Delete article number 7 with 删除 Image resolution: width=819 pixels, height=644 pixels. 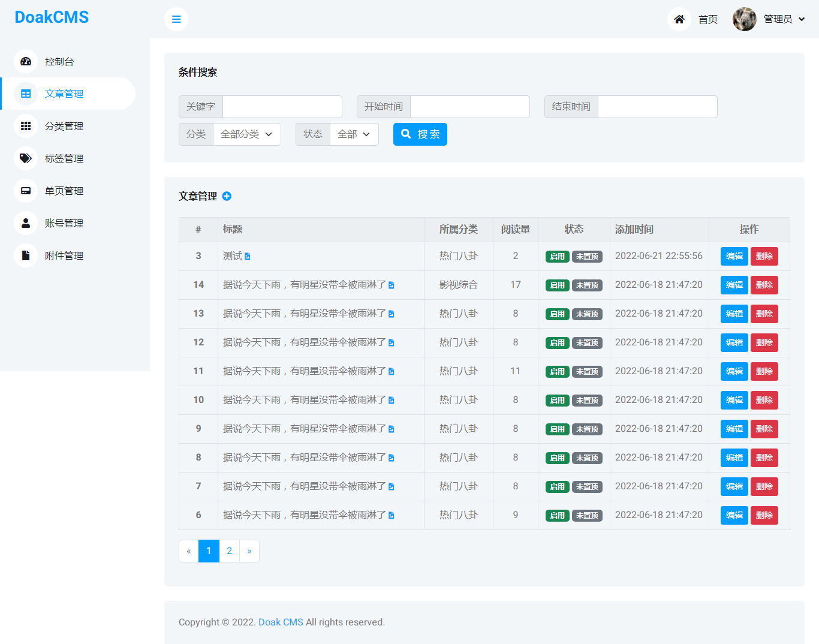(x=764, y=486)
